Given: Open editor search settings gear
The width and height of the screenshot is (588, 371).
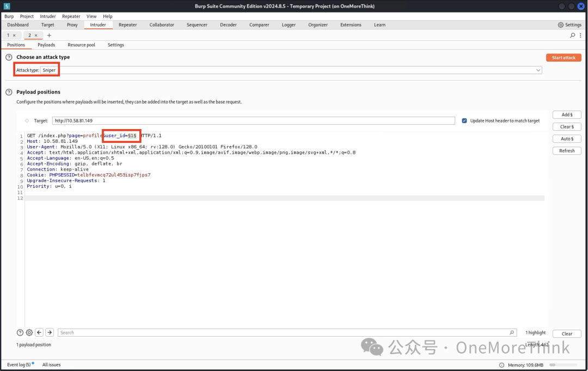Looking at the screenshot, I should coord(29,332).
